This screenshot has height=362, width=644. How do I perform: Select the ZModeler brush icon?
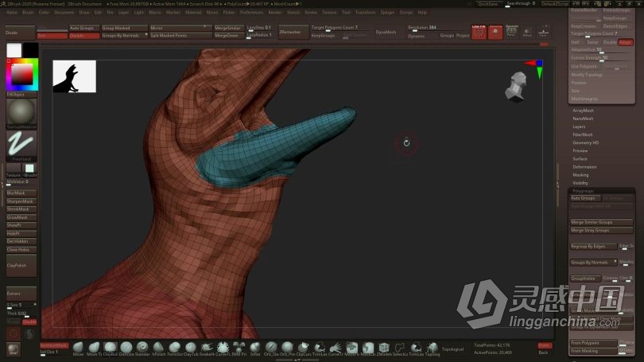click(384, 348)
